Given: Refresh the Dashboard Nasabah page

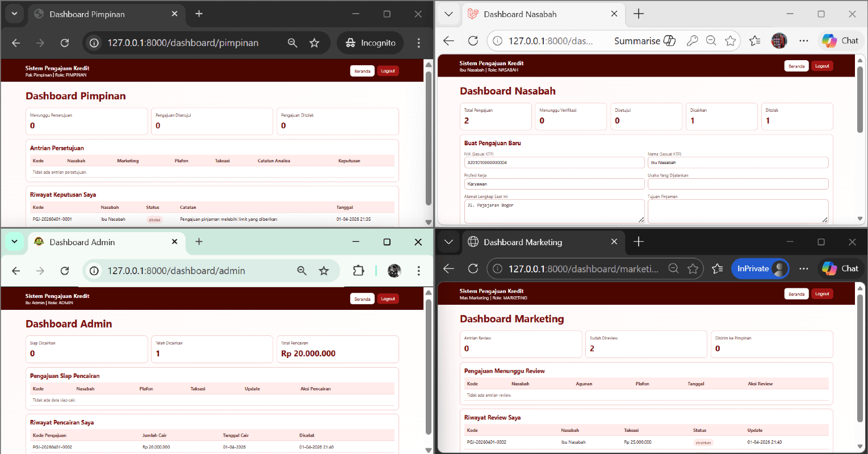Looking at the screenshot, I should (x=473, y=41).
